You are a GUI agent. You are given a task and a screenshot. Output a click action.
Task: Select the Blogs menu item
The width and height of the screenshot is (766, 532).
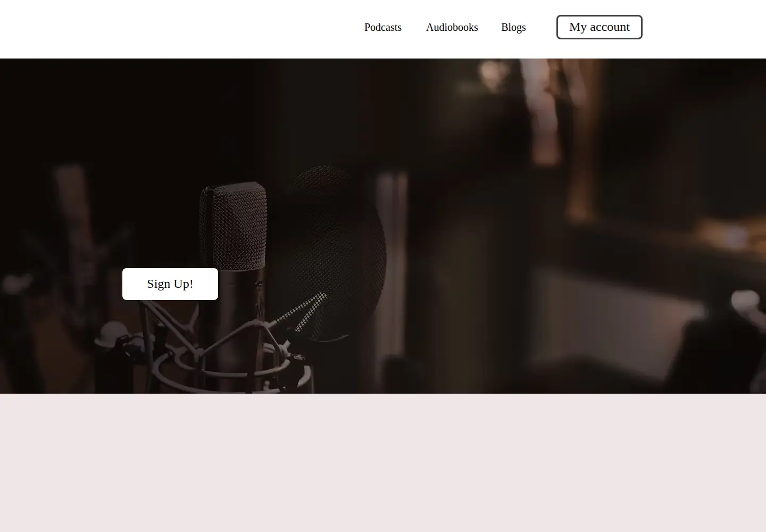513,27
